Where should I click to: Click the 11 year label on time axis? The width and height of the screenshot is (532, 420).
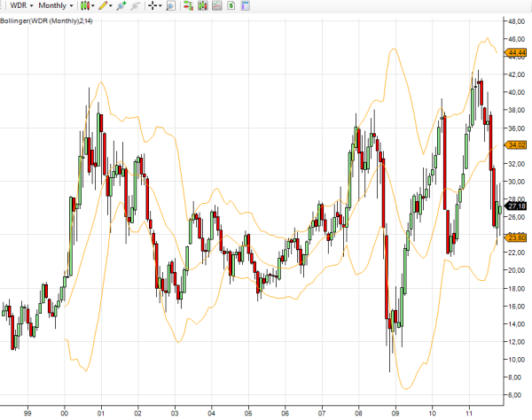tap(469, 413)
